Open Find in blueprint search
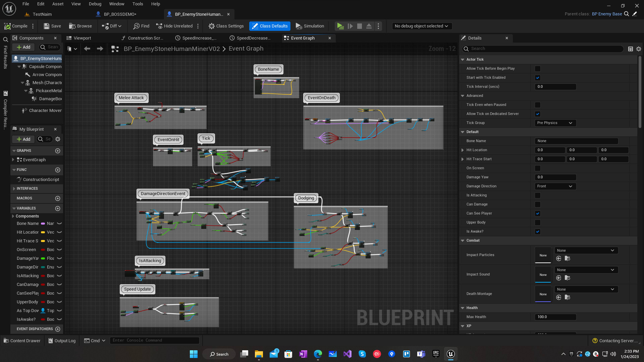The height and width of the screenshot is (362, 644). pos(141,26)
